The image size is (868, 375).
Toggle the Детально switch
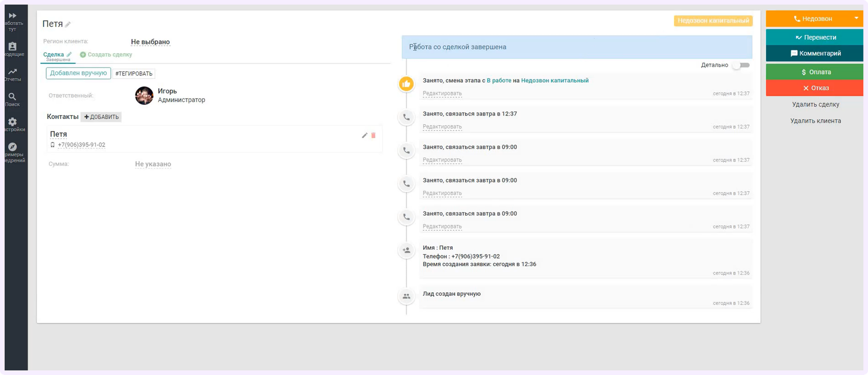click(x=741, y=65)
